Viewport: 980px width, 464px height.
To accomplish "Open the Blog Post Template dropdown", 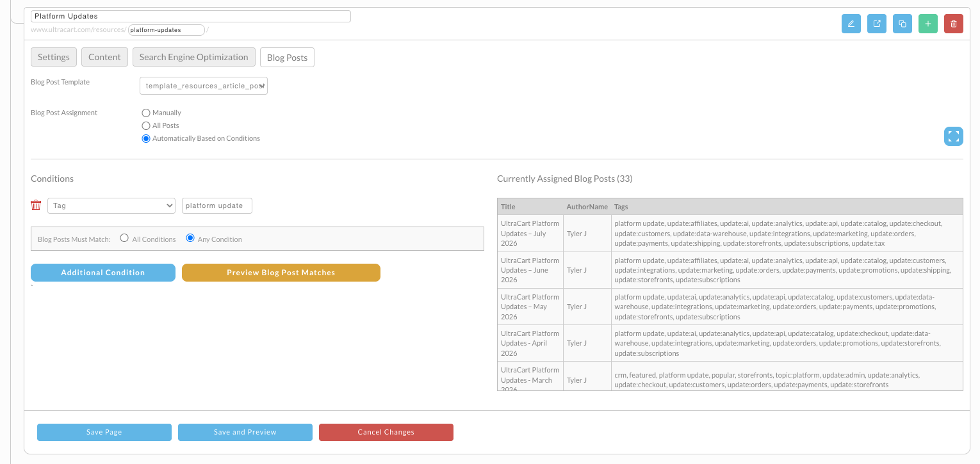I will click(x=204, y=86).
